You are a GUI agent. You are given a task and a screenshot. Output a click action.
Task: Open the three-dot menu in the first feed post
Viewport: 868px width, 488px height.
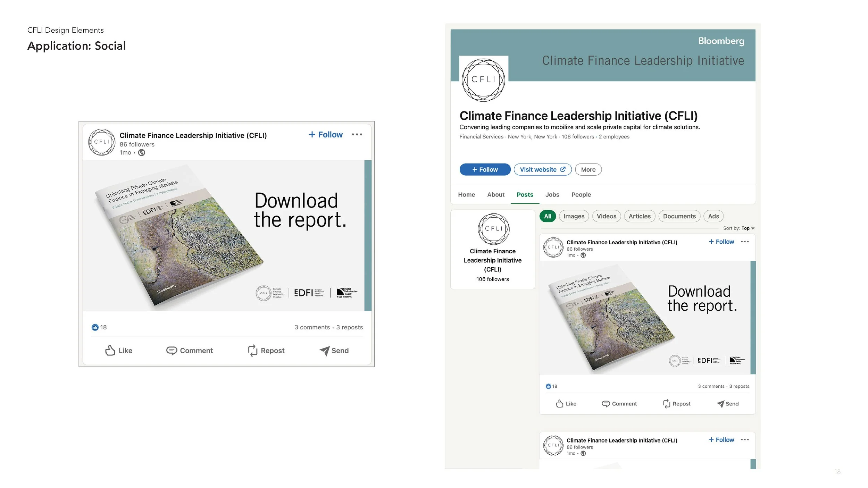click(745, 242)
